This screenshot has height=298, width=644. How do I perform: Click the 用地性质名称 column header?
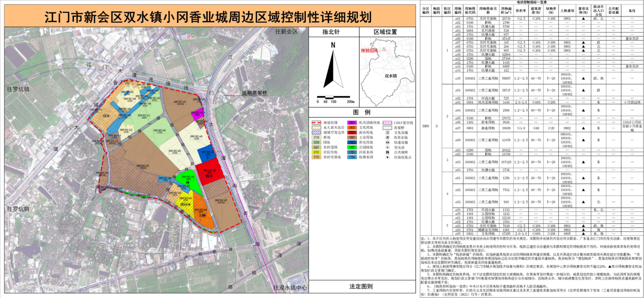488,11
